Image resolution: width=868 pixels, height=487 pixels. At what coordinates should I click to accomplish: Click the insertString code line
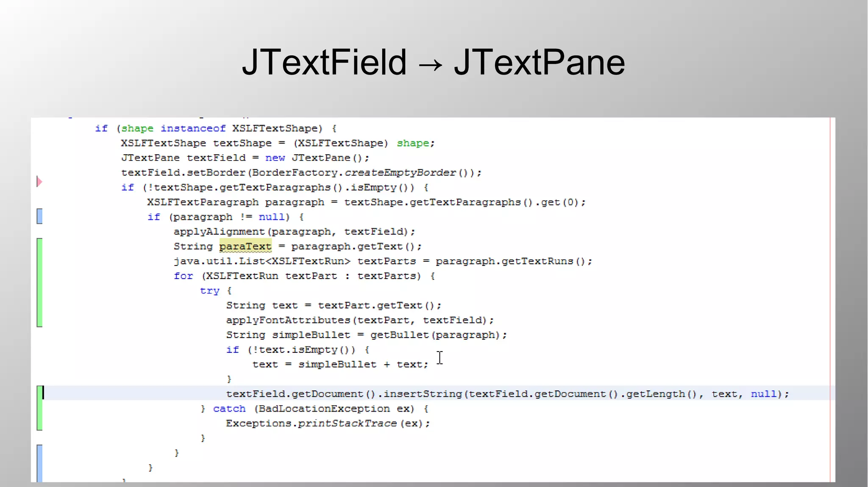click(x=507, y=394)
